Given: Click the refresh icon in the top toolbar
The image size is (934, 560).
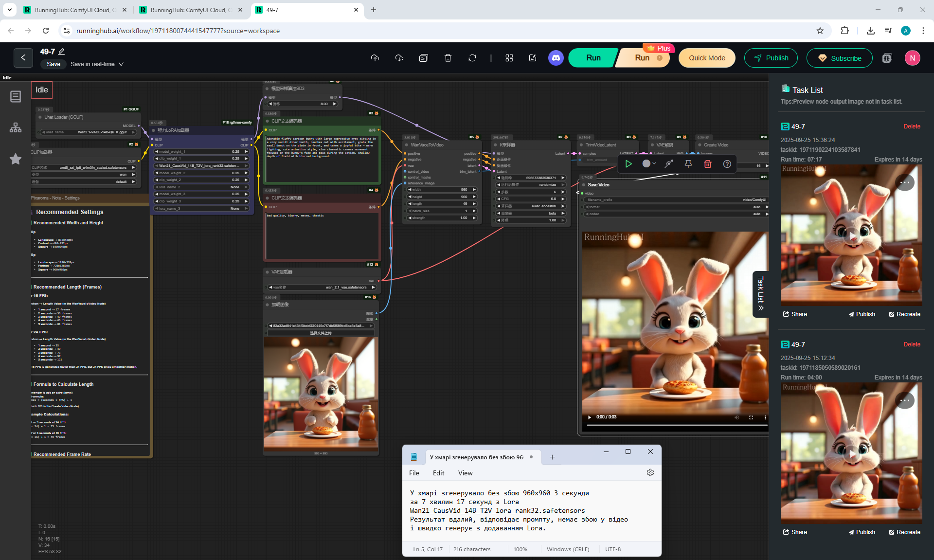Looking at the screenshot, I should click(472, 58).
